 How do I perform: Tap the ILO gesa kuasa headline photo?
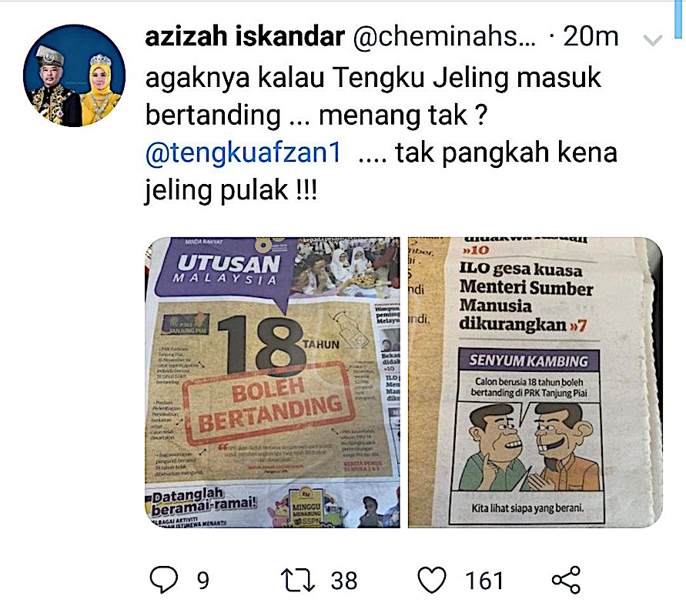527,296
